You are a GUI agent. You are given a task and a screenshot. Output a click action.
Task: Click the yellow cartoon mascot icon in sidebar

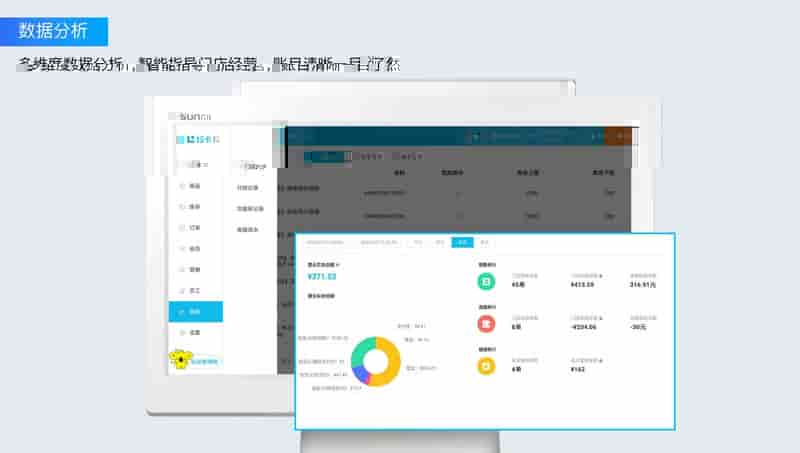point(180,359)
